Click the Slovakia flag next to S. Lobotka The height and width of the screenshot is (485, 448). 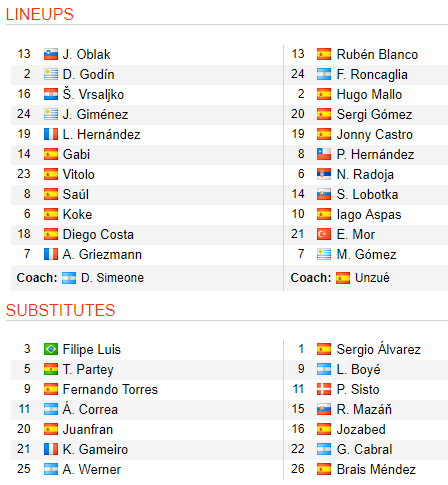pyautogui.click(x=324, y=194)
